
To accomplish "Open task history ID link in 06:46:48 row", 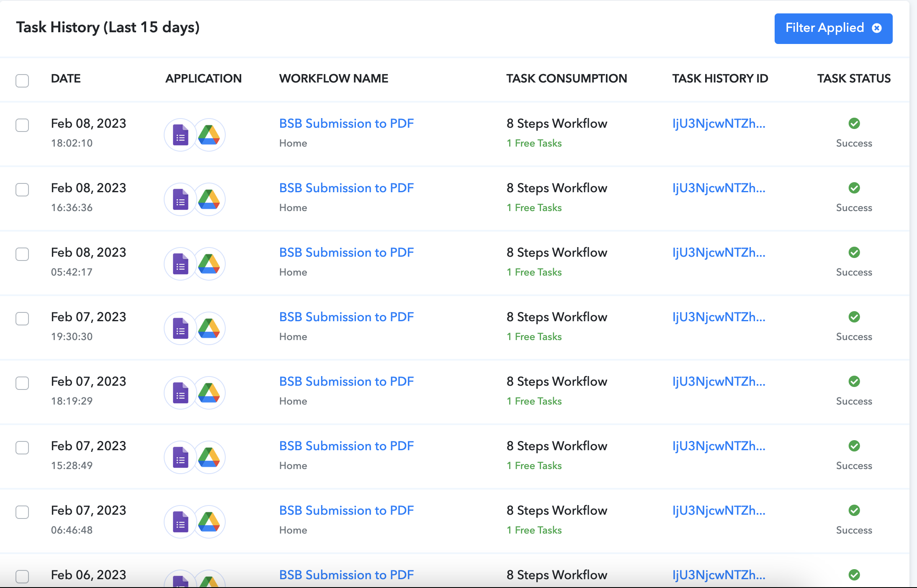I will (x=719, y=511).
